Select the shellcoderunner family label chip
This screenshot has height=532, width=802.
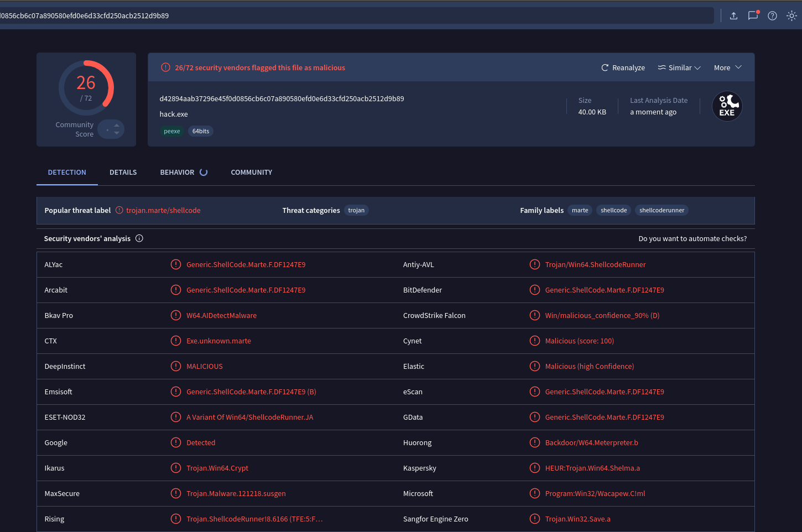click(662, 210)
